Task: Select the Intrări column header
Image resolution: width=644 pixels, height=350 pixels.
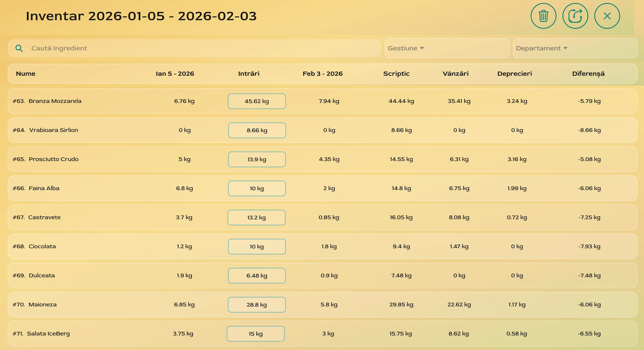Action: click(x=248, y=74)
